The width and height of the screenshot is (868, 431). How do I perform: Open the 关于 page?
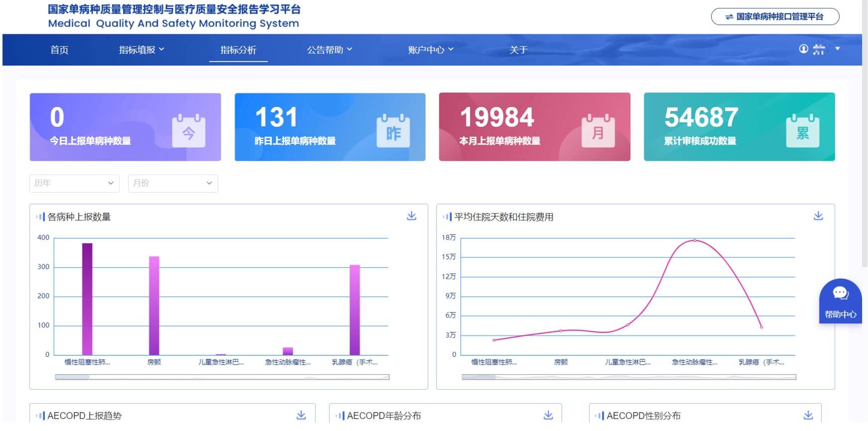[x=518, y=50]
